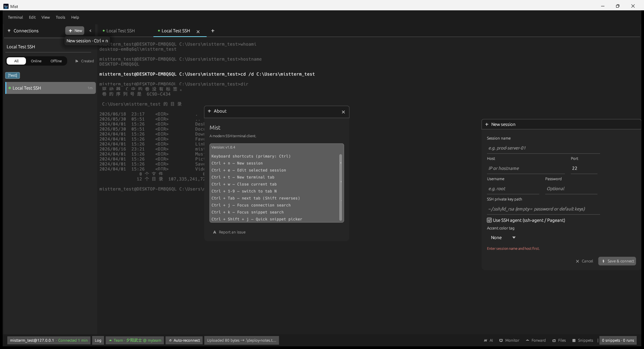Click the whoami command line in terminal
644x349 pixels.
(x=178, y=44)
